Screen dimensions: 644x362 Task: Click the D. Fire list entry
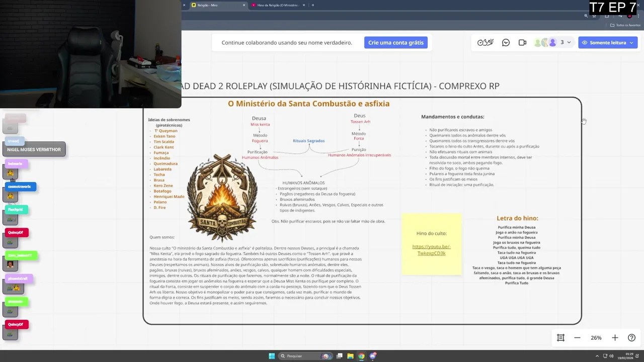[159, 208]
